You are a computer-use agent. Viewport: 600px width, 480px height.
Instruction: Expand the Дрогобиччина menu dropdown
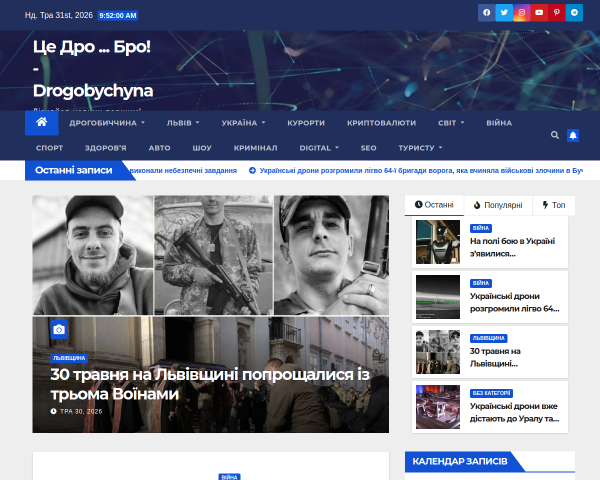coord(107,123)
